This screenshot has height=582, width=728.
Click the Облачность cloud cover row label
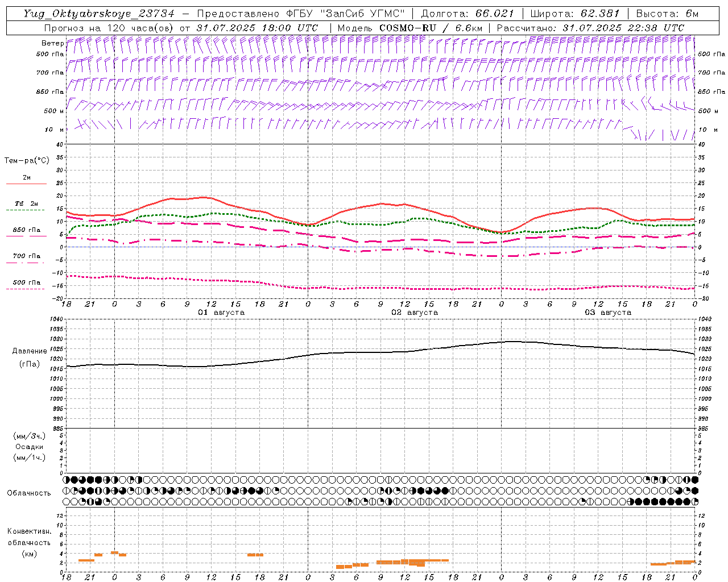tap(29, 493)
